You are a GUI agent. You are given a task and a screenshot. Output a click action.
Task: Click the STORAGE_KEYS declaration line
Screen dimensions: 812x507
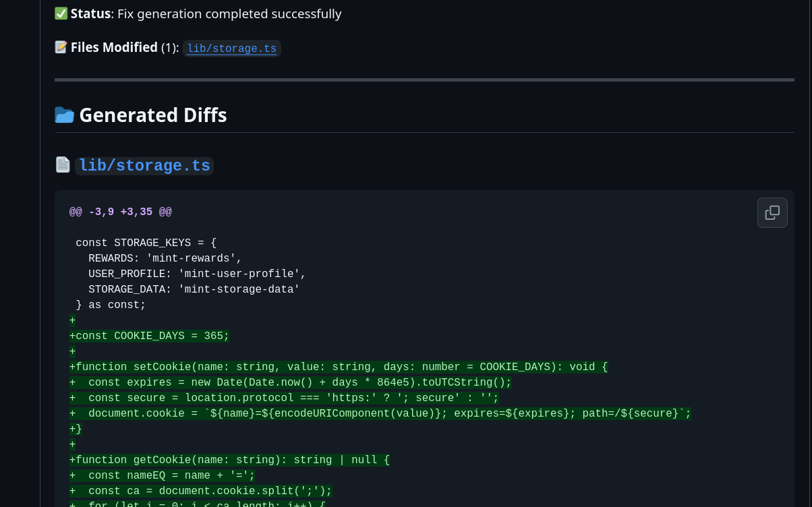146,243
